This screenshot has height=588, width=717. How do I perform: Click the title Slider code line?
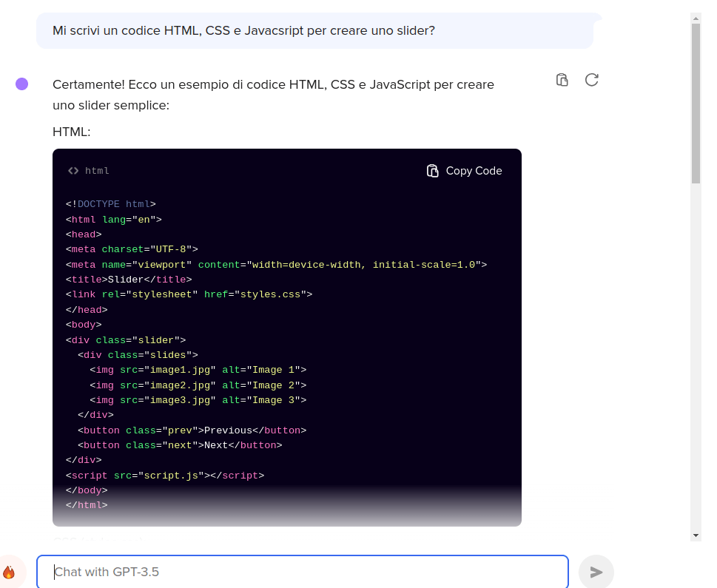point(129,280)
